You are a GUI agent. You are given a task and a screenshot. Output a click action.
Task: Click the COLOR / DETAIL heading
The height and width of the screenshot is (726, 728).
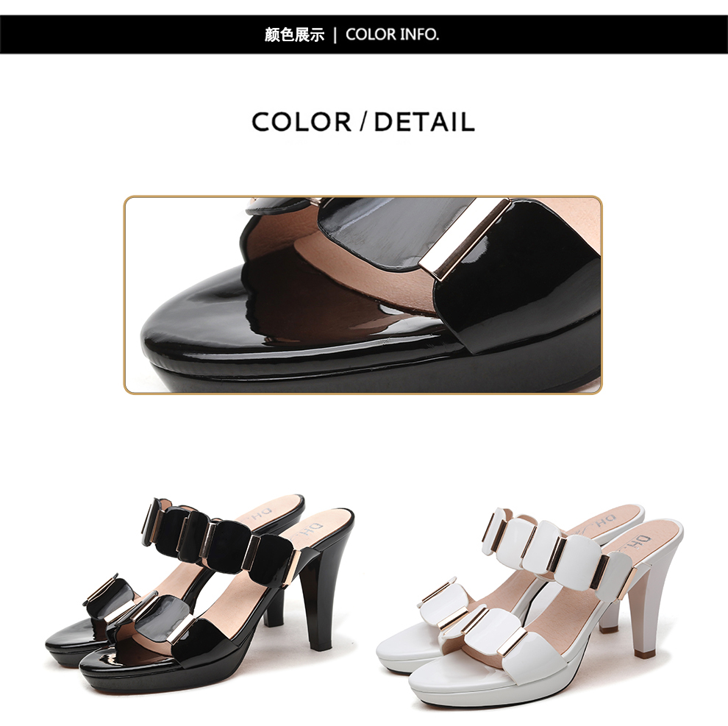(363, 122)
